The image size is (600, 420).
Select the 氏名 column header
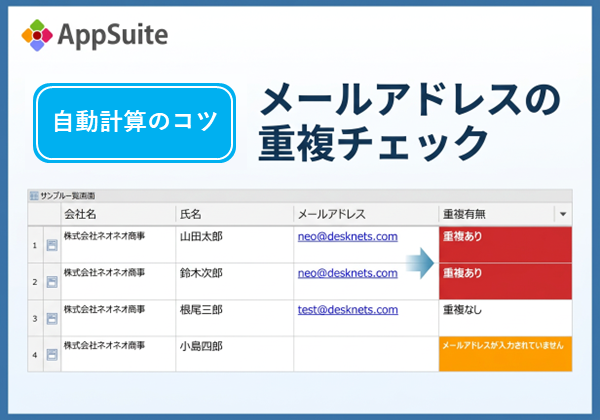(235, 214)
